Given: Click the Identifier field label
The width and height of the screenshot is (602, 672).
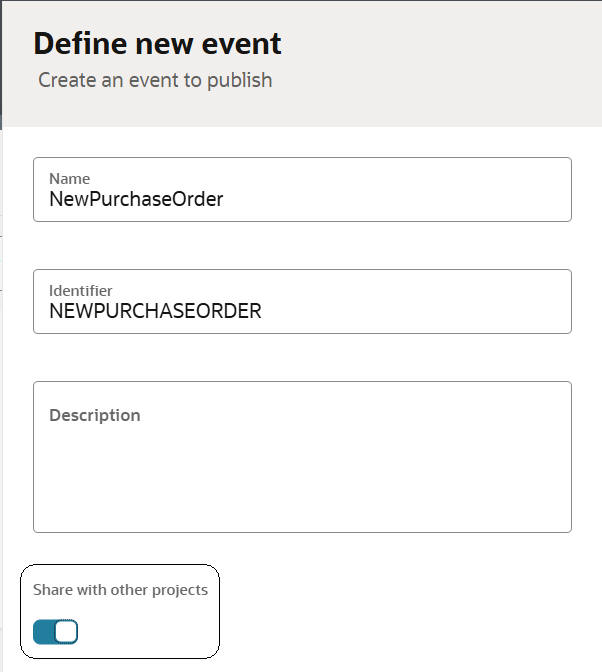Looking at the screenshot, I should pos(81,291).
